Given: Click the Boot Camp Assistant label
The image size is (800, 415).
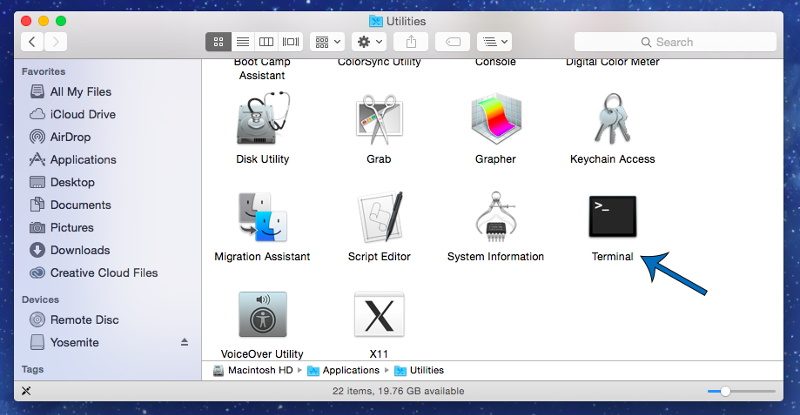Looking at the screenshot, I should [x=262, y=68].
